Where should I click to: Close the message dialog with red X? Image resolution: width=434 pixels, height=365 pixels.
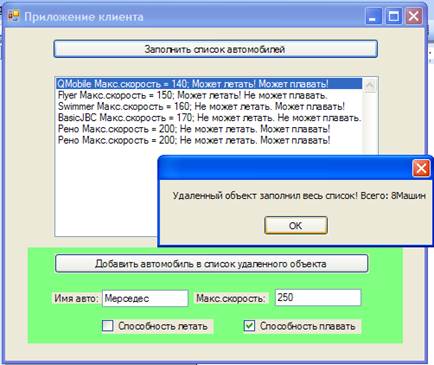coord(421,168)
